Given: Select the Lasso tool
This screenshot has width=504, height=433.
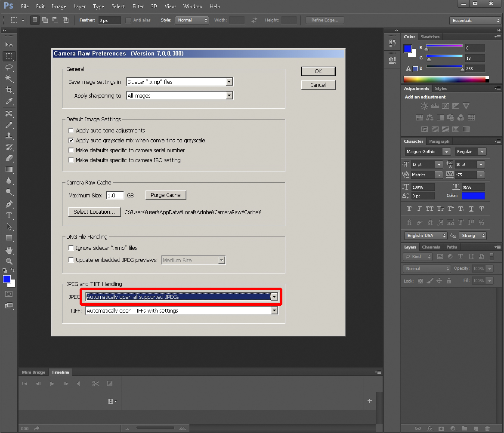Looking at the screenshot, I should [x=9, y=68].
